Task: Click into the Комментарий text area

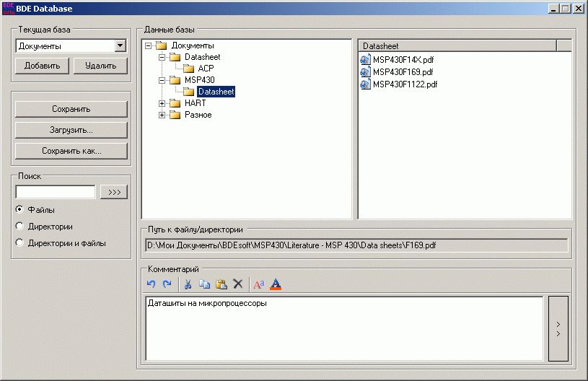Action: pyautogui.click(x=344, y=328)
